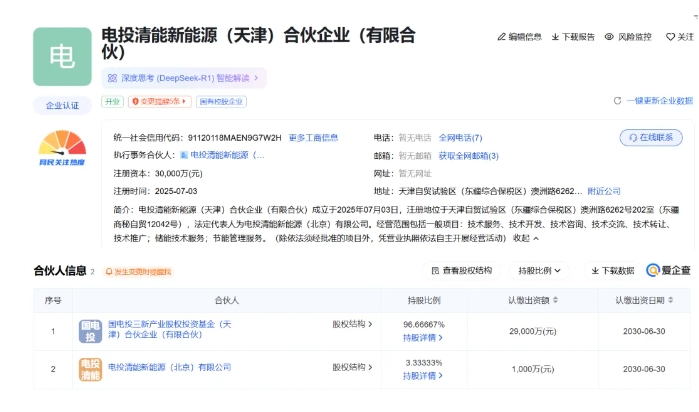Image resolution: width=699 pixels, height=412 pixels.
Task: Click the 关注 follow icon
Action: (668, 37)
